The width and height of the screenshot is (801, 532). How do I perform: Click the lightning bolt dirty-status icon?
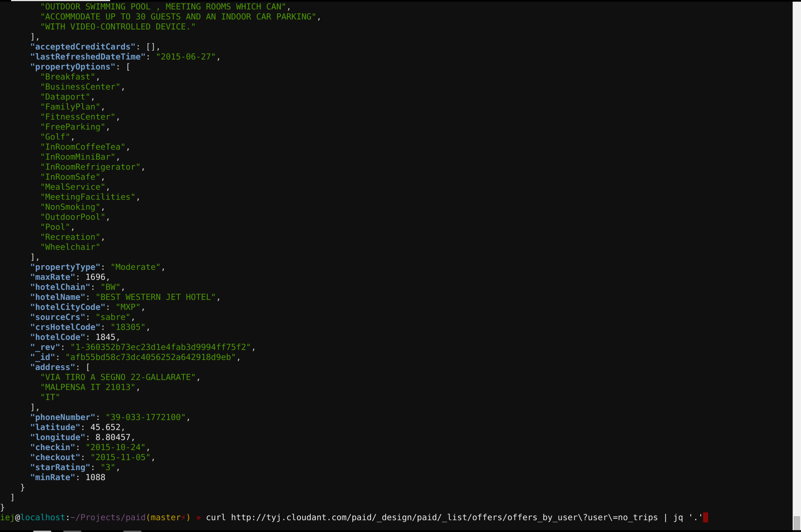pyautogui.click(x=183, y=517)
